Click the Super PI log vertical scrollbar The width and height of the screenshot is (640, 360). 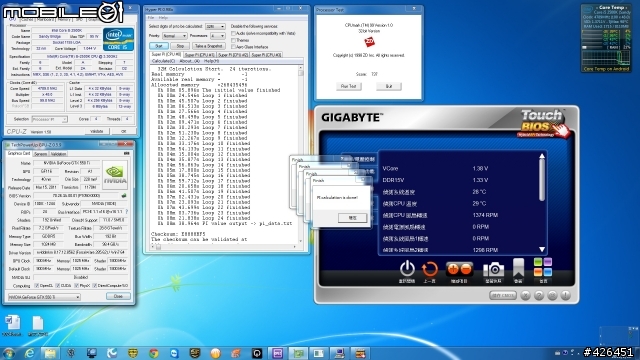pos(301,153)
